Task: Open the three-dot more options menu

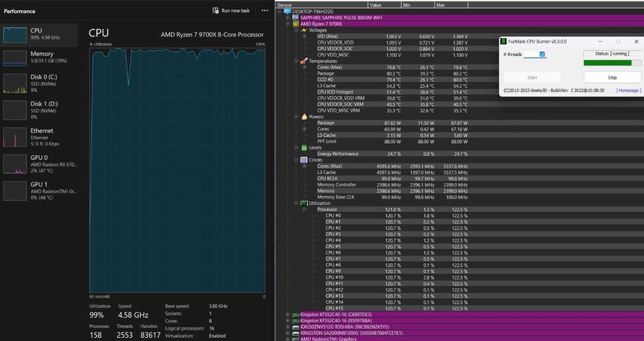Action: coord(265,11)
